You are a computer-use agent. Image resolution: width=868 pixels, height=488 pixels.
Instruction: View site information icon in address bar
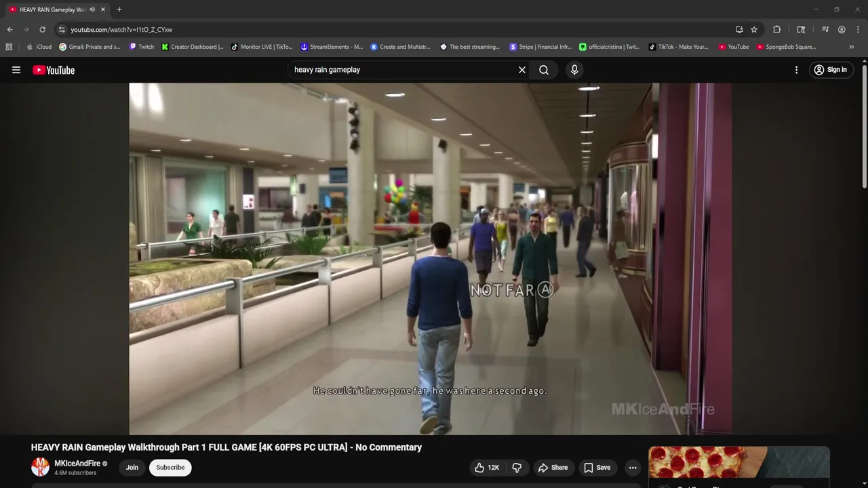pyautogui.click(x=62, y=30)
